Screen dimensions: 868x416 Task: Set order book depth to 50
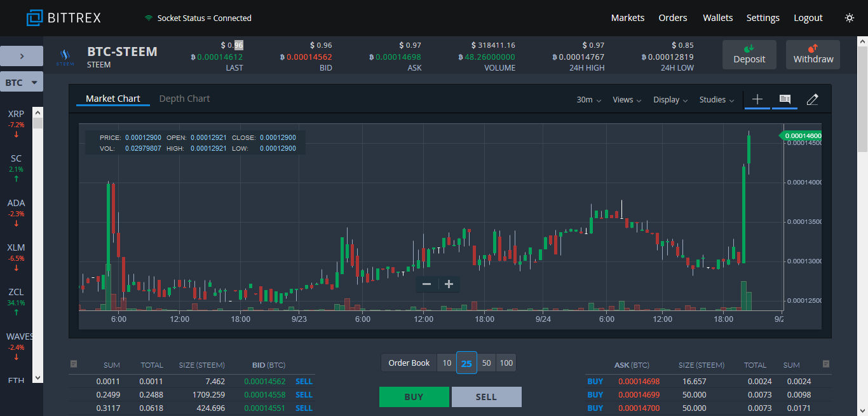487,363
